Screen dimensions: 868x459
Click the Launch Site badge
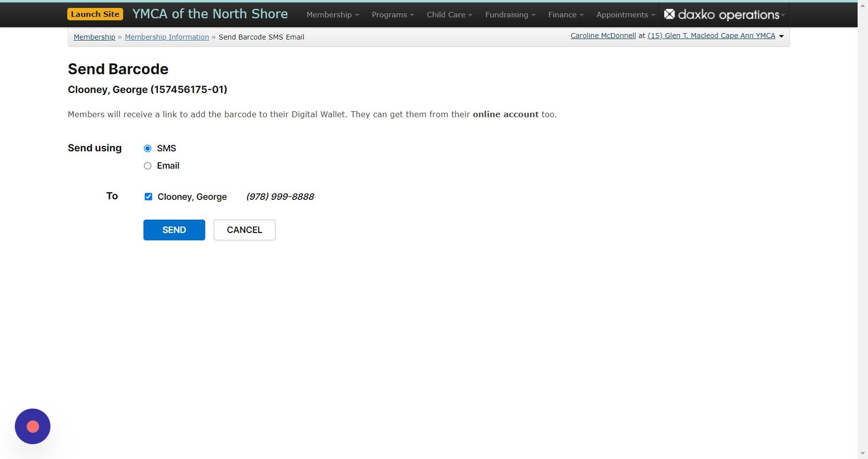point(95,14)
